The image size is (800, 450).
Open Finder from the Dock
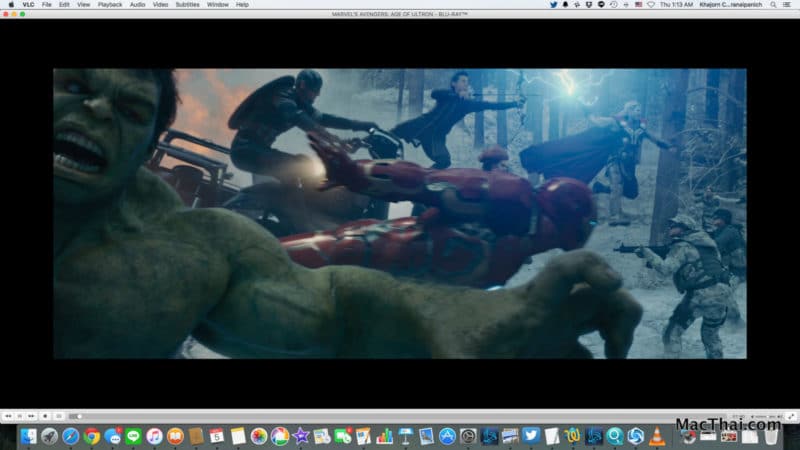pyautogui.click(x=29, y=436)
